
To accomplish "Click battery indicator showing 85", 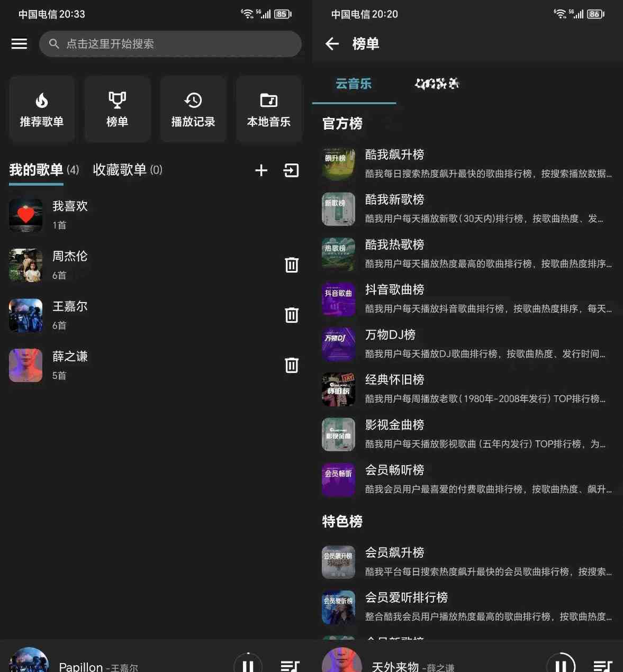I will pos(283,14).
